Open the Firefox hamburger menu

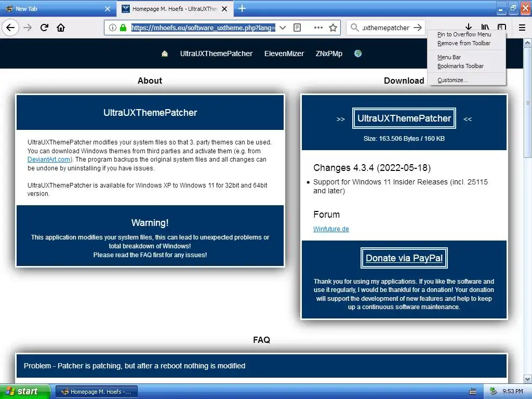522,28
